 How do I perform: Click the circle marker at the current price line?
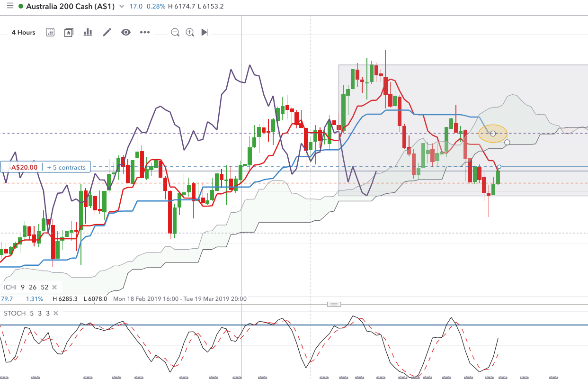click(x=499, y=167)
